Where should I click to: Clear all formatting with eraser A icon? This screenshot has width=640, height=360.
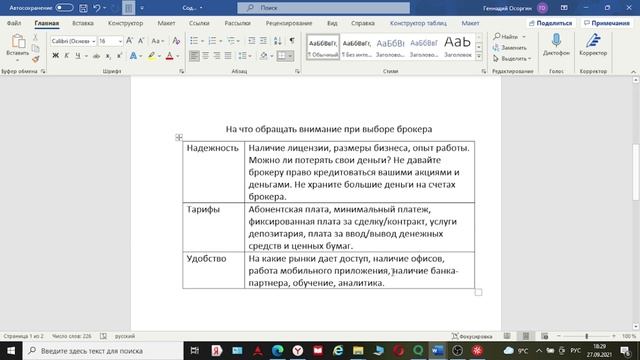[176, 41]
